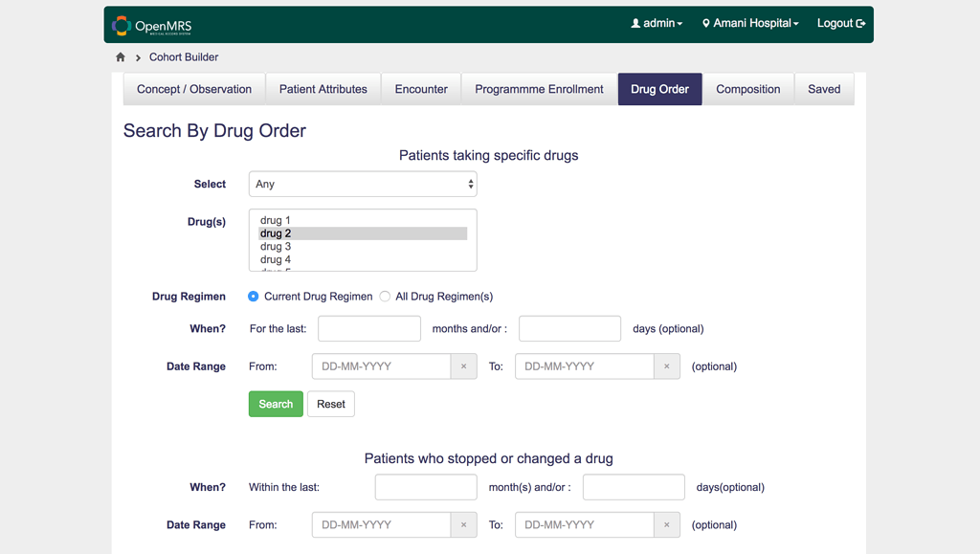Clear the From date under stopped or changed drug

coord(463,524)
